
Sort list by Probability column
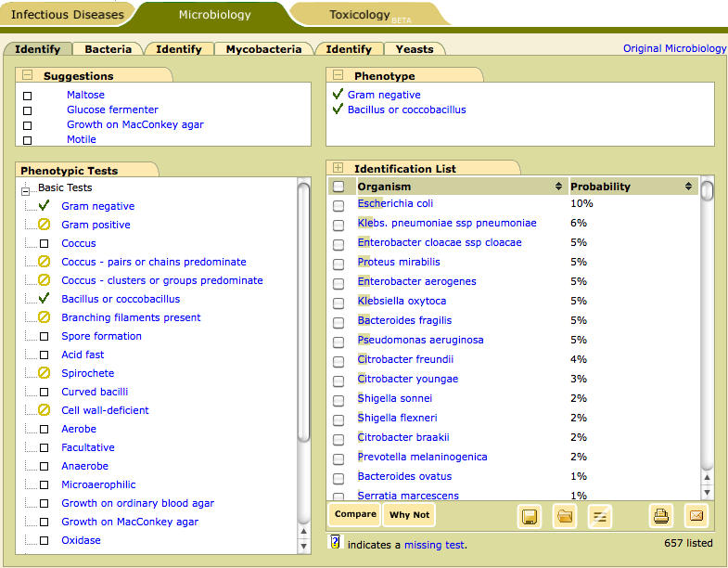tap(689, 187)
